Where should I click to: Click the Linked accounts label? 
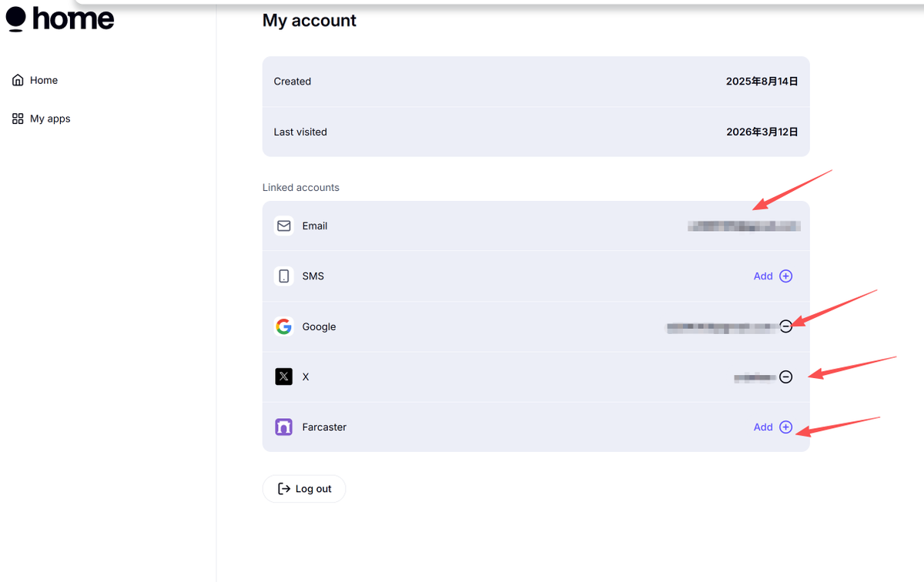tap(301, 187)
